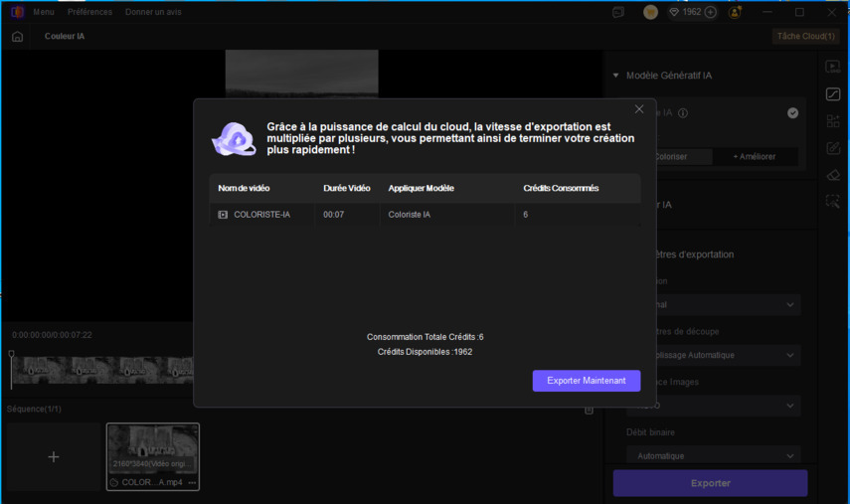Collapse the Modèle Génératif IA section
The height and width of the screenshot is (504, 850).
[x=616, y=76]
